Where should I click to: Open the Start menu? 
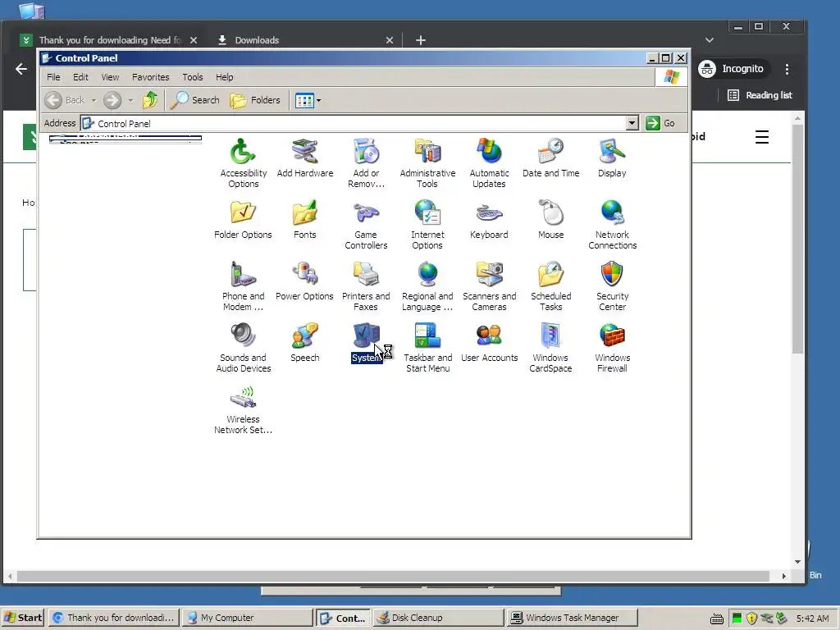pyautogui.click(x=22, y=618)
